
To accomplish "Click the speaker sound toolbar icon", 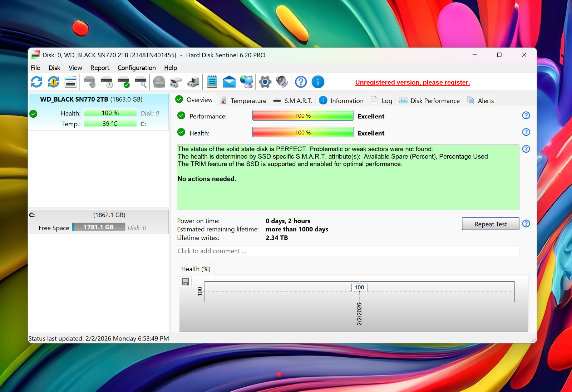I will click(x=282, y=82).
